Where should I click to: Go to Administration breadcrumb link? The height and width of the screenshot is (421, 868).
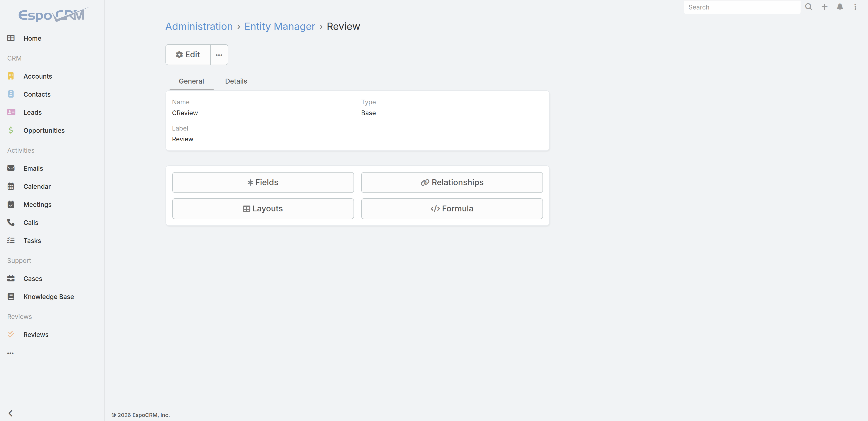(199, 26)
